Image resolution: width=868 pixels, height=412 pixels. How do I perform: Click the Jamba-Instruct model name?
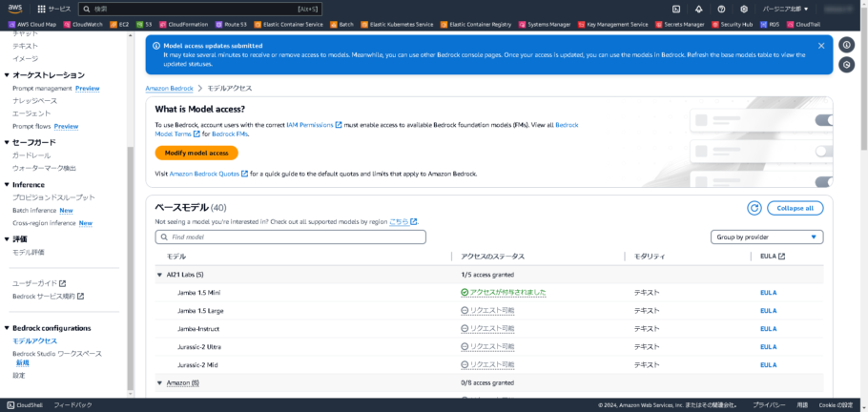click(198, 329)
